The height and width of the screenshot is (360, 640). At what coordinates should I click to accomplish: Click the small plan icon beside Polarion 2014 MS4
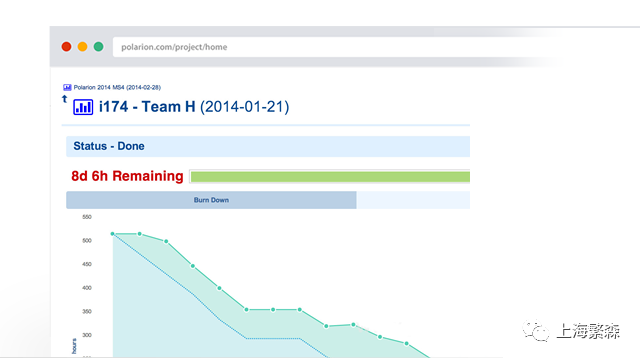(x=67, y=87)
